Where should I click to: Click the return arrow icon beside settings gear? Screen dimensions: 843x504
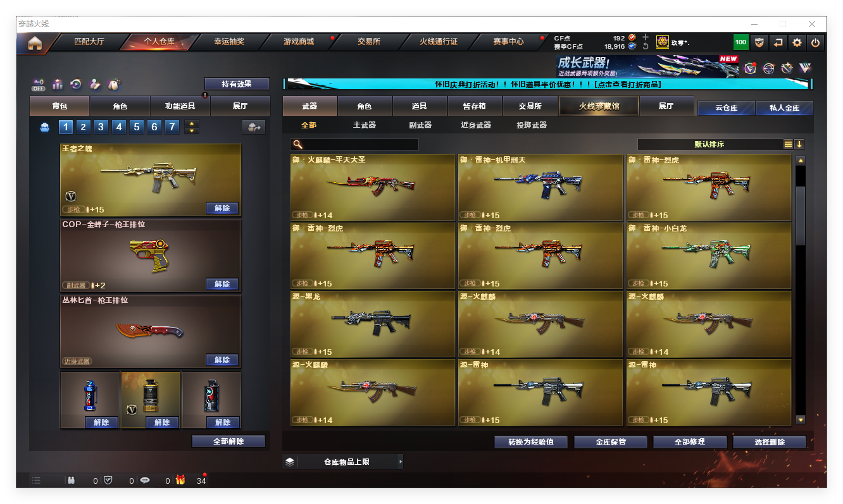778,42
